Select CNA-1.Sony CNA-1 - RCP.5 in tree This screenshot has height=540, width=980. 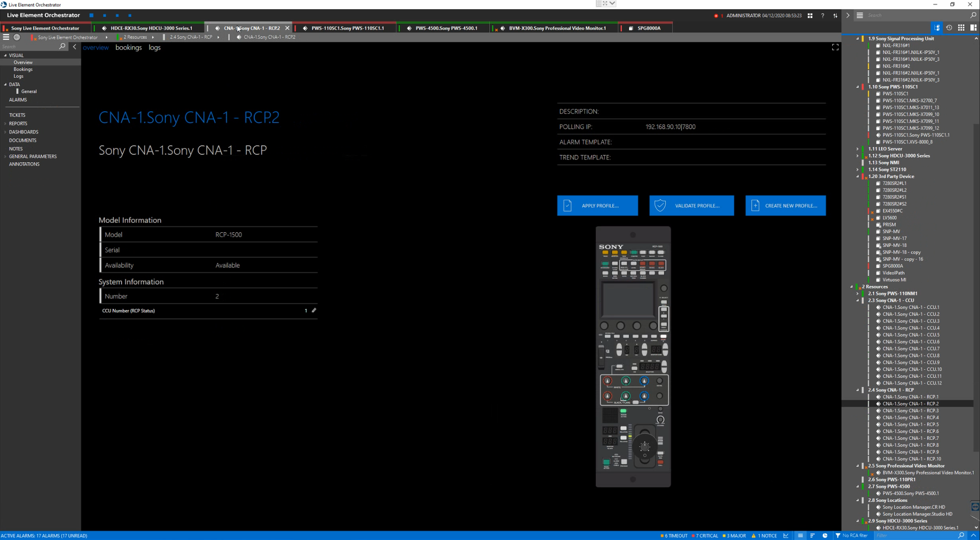(x=910, y=424)
